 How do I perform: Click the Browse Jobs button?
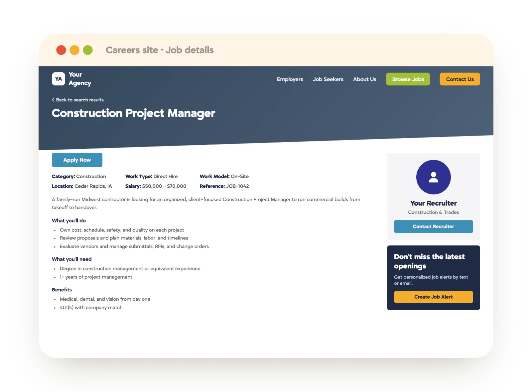click(408, 79)
